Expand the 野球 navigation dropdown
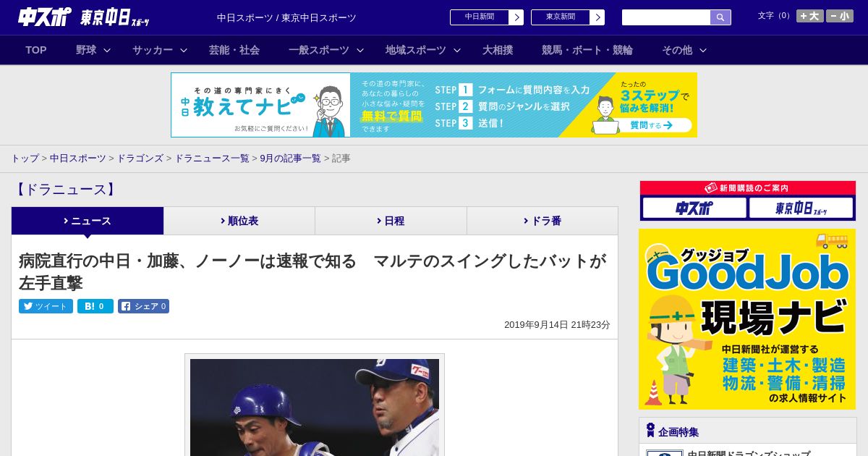 tap(93, 50)
